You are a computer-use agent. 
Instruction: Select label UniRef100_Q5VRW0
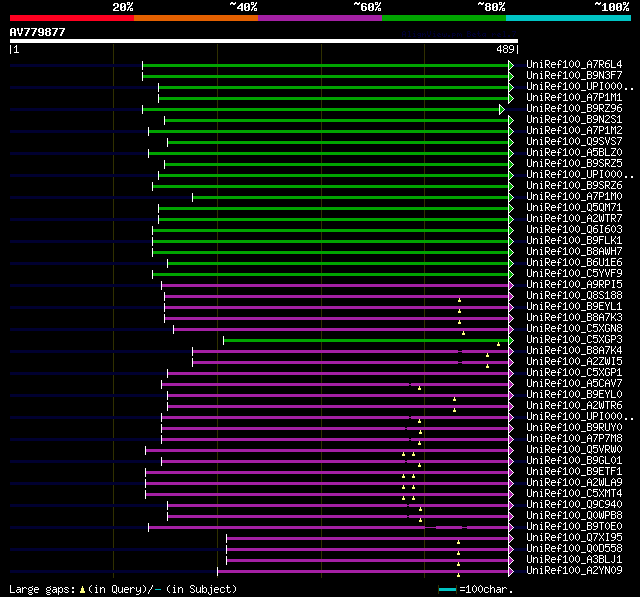[574, 450]
